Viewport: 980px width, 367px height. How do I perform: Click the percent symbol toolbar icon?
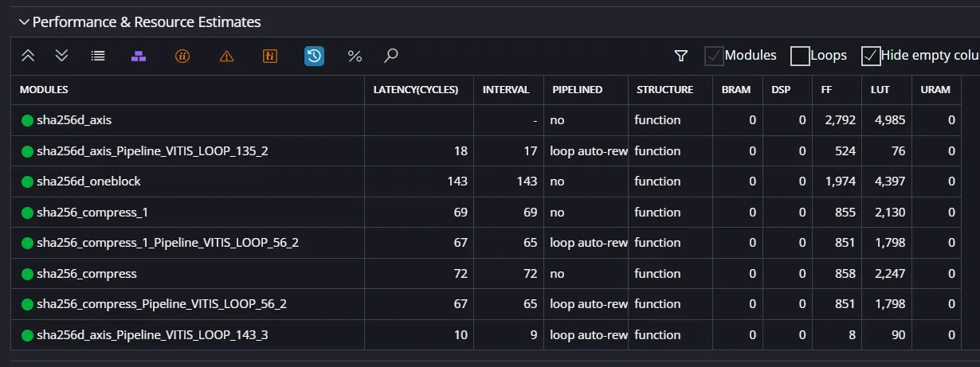pos(355,56)
